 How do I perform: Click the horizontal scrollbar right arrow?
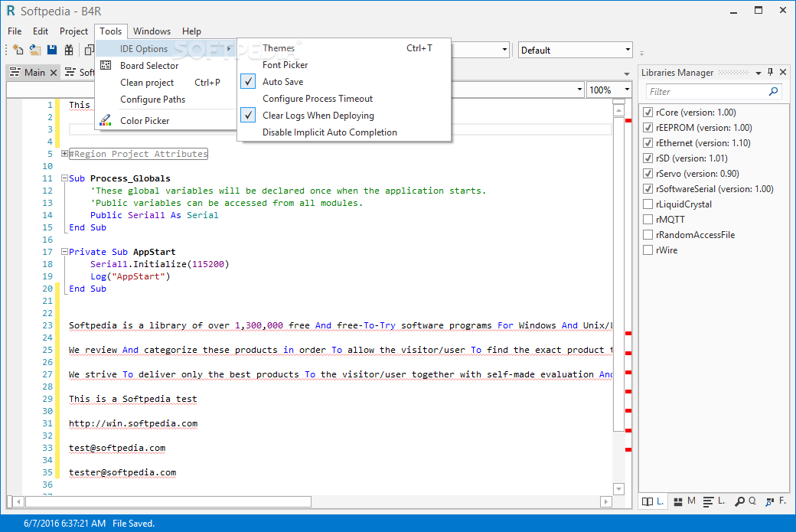point(605,501)
